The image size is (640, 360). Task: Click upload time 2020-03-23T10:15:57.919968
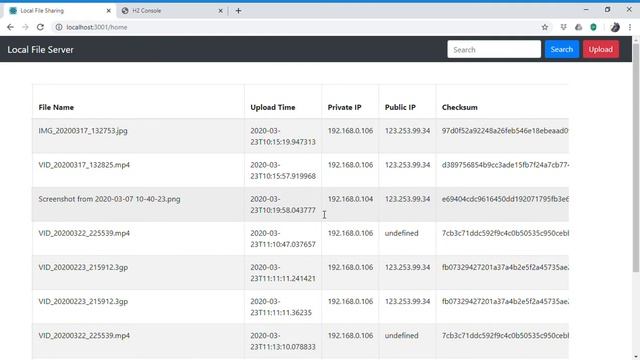(283, 171)
